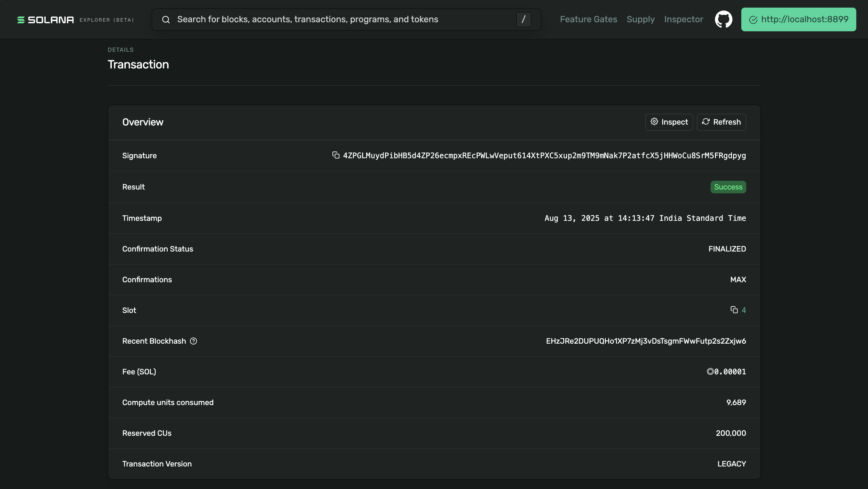Copy the slot number using the copy icon

coord(734,310)
